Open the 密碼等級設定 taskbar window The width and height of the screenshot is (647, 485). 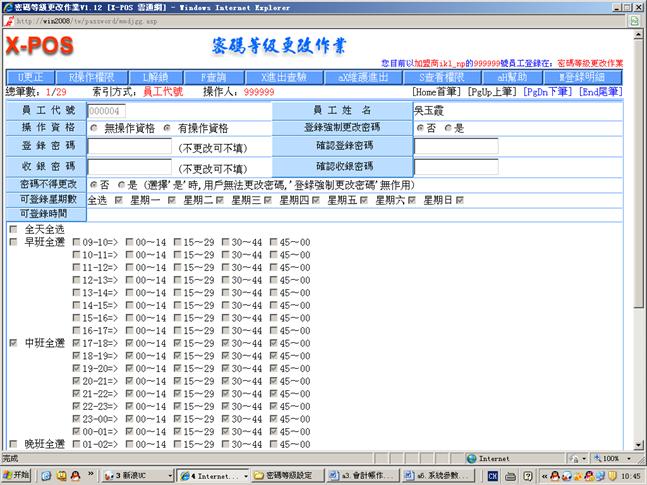coord(289,475)
